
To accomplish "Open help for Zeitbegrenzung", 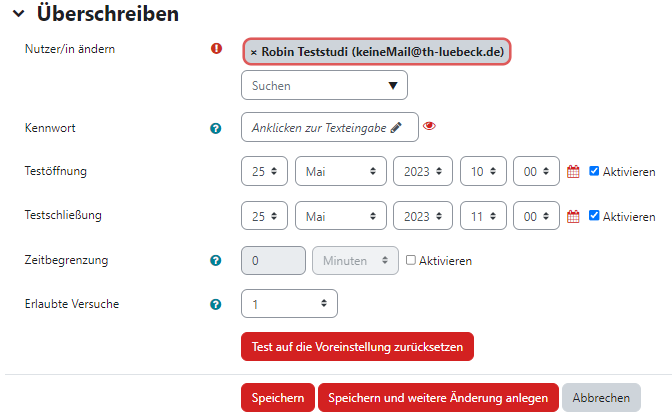I will (x=216, y=260).
